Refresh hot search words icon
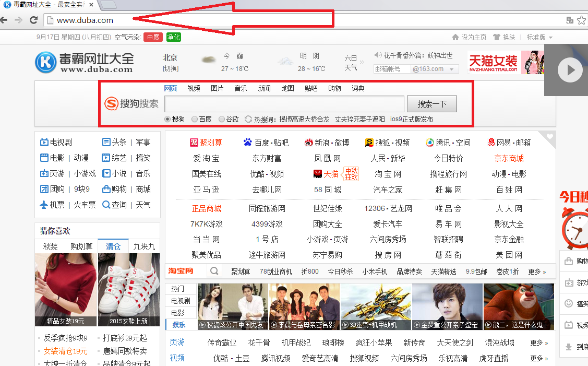The width and height of the screenshot is (588, 366). click(x=248, y=120)
